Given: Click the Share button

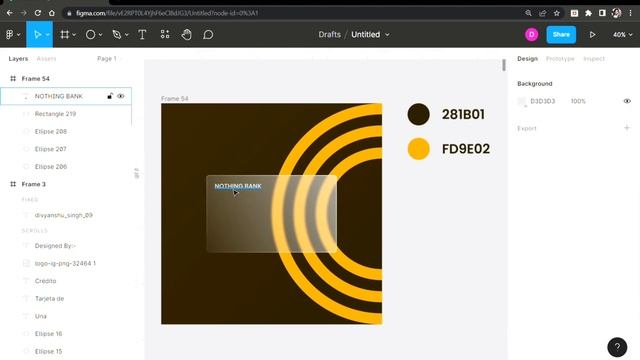Looking at the screenshot, I should click(561, 35).
